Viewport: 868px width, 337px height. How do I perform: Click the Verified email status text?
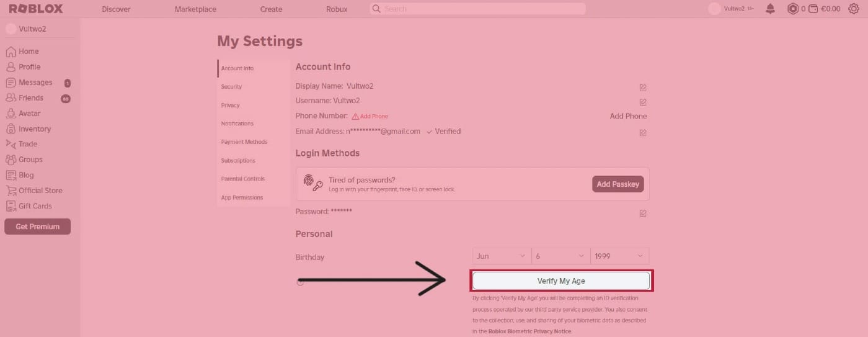click(448, 132)
